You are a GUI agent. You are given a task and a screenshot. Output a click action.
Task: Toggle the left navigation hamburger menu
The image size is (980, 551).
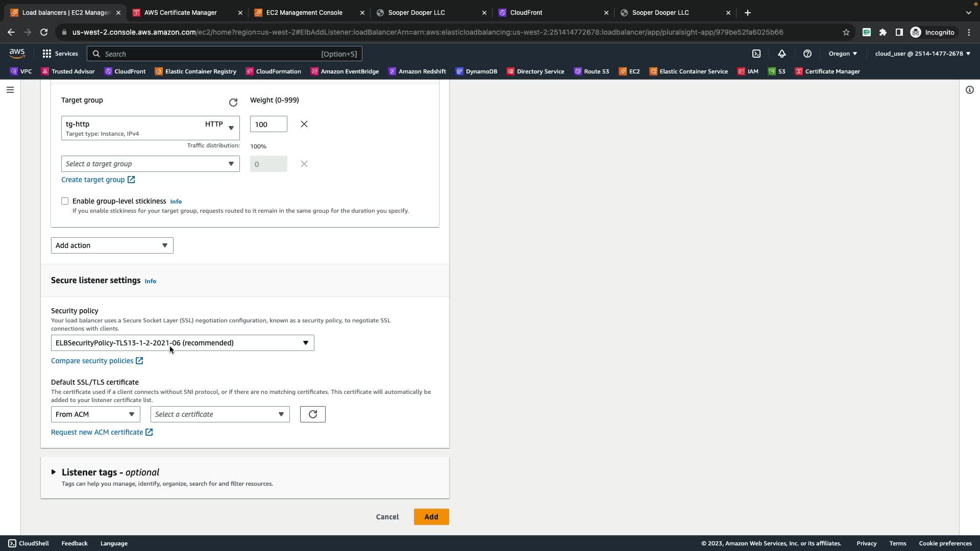[10, 90]
